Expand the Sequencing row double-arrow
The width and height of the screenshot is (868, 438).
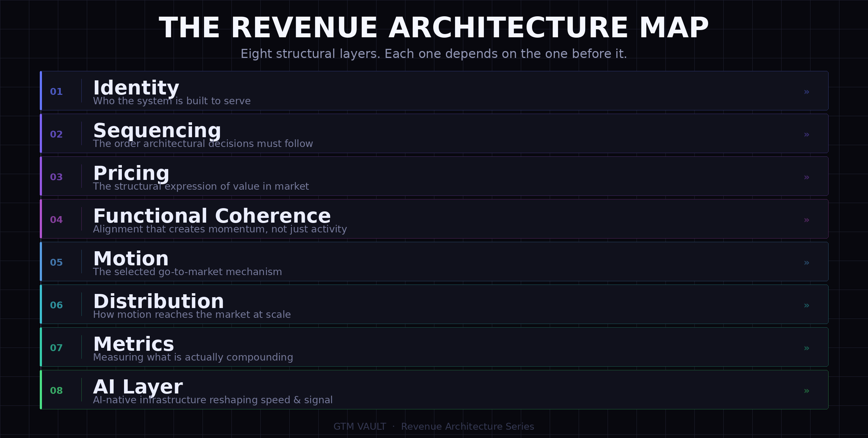click(806, 135)
